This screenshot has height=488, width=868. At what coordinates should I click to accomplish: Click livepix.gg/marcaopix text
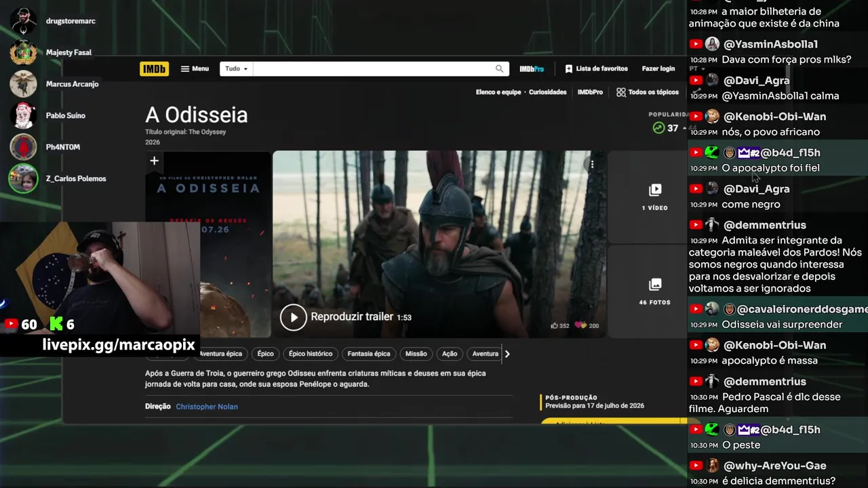(x=119, y=344)
